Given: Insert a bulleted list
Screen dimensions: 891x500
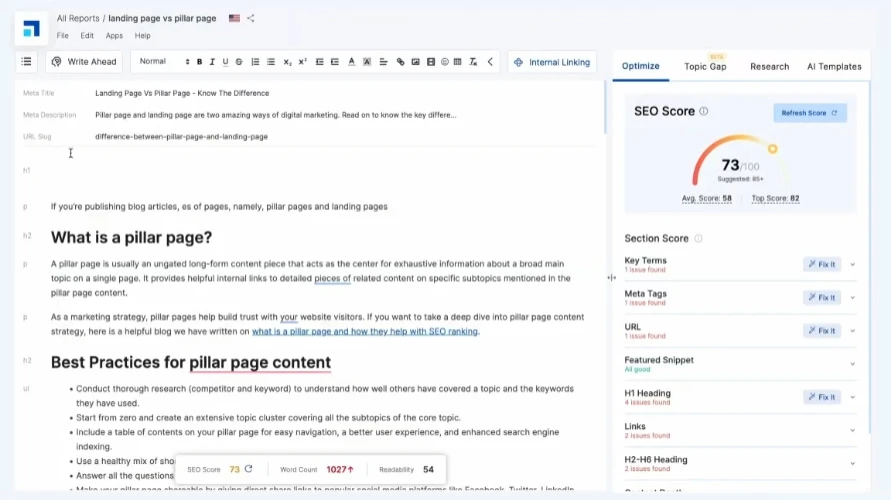Looking at the screenshot, I should [x=271, y=62].
